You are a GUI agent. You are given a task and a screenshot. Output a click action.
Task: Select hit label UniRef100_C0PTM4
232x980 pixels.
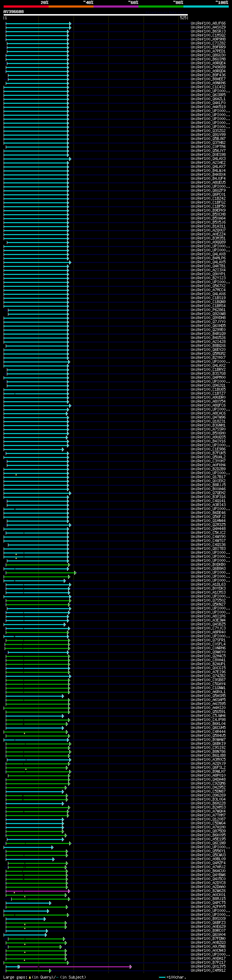click(208, 147)
